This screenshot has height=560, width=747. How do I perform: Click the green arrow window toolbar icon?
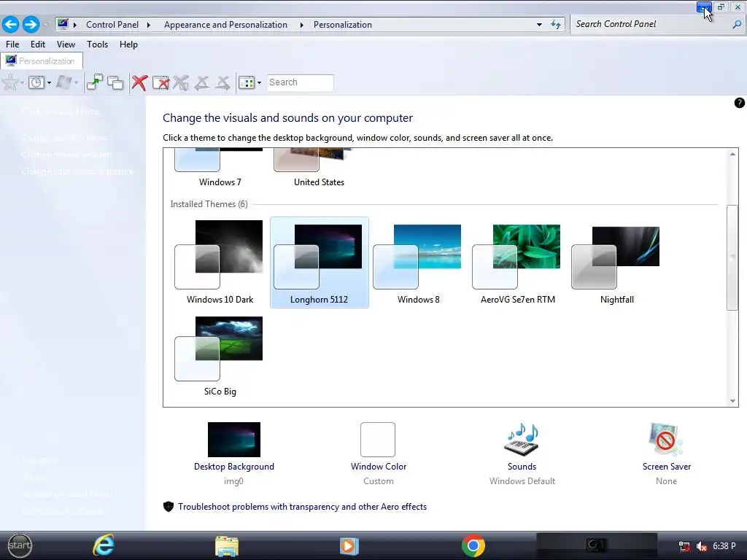point(95,82)
